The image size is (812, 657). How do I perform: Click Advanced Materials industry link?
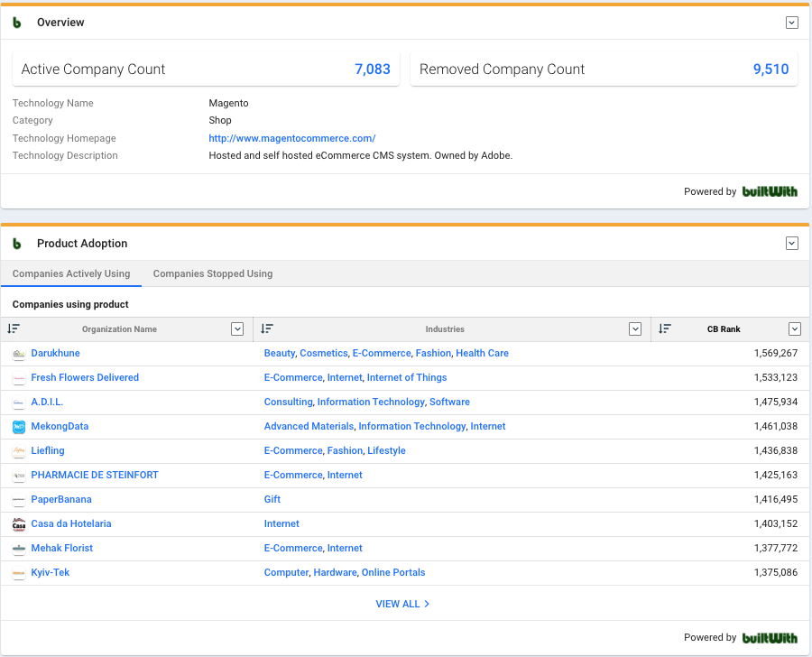click(x=309, y=427)
